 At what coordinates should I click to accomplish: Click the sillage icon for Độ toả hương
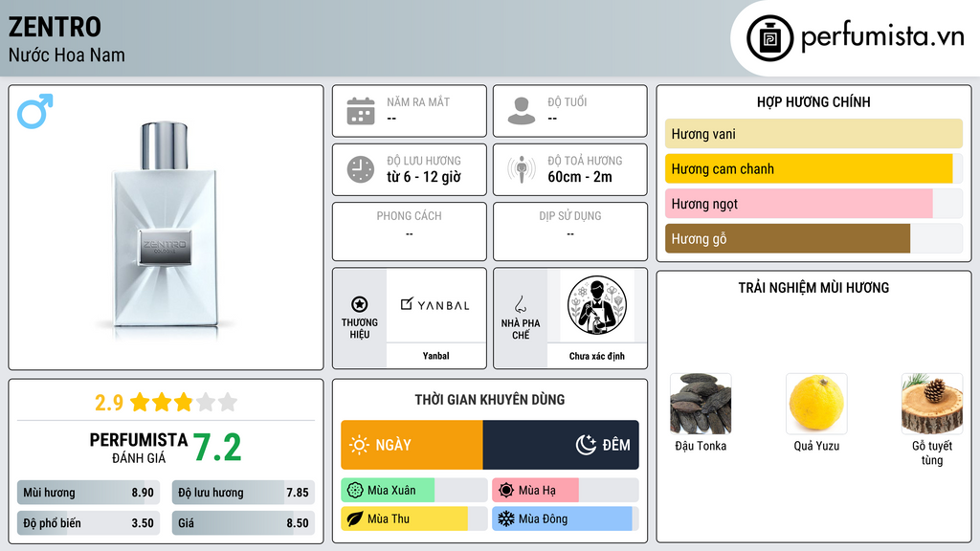coord(522,169)
